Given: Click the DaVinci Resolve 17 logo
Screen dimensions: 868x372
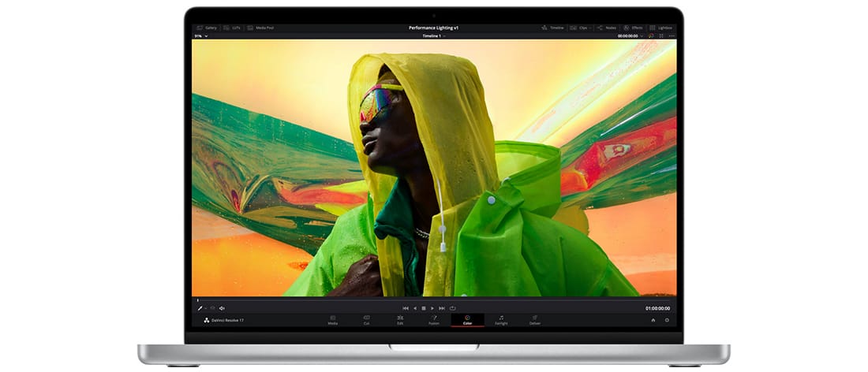Looking at the screenshot, I should coord(223,321).
